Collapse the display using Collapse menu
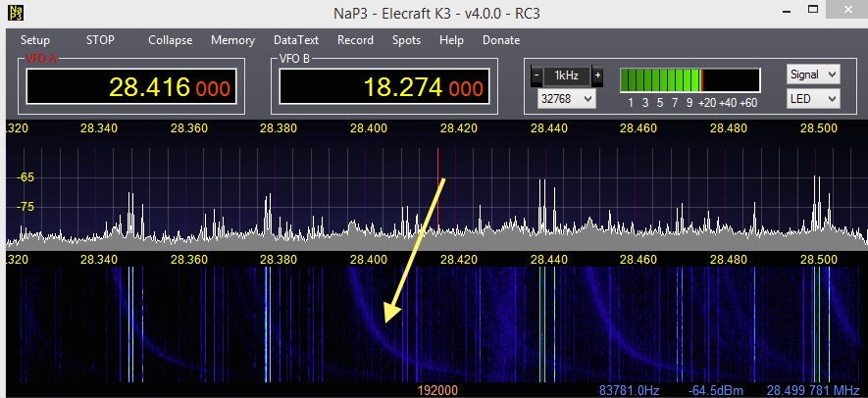 click(x=171, y=40)
